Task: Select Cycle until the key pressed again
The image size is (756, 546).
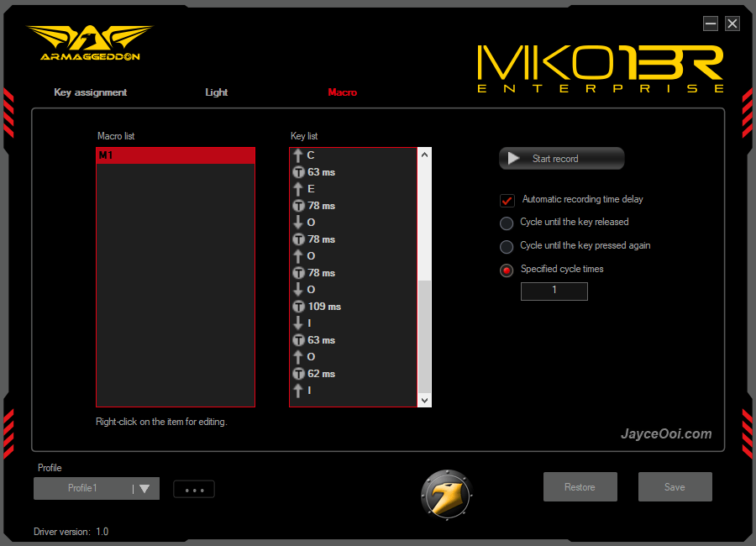Action: 507,246
